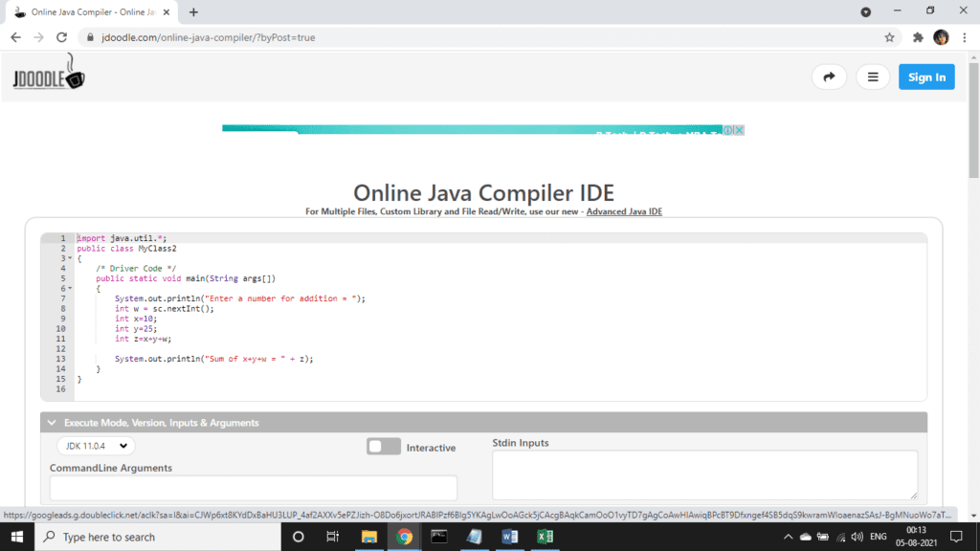Select the Online Java Compiler browser tab
Viewport: 980px width, 551px height.
point(93,11)
